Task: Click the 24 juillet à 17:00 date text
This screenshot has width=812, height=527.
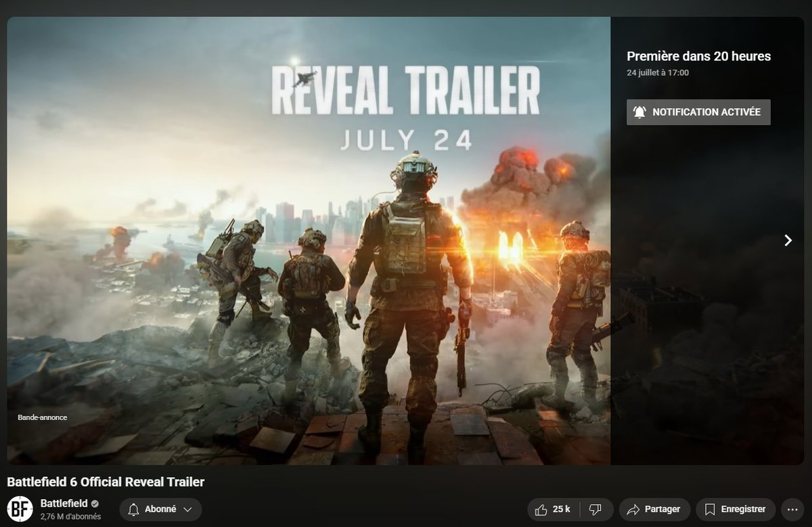Action: point(658,72)
